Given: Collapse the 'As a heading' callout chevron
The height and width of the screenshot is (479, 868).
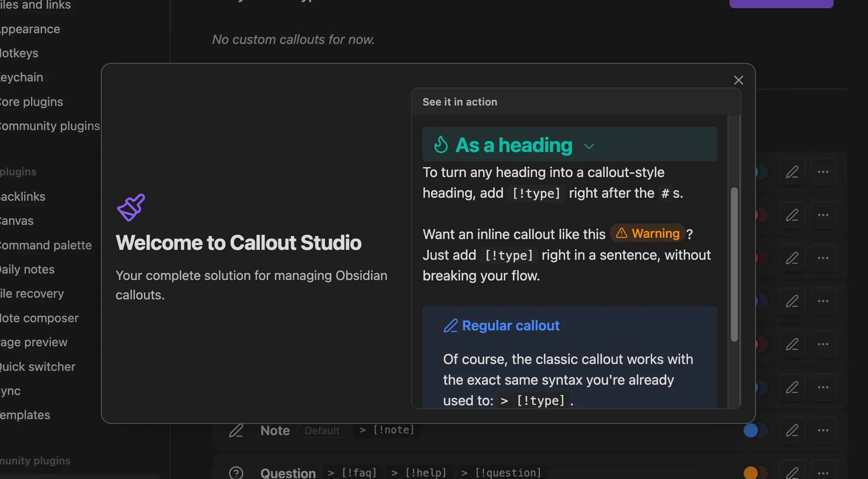Looking at the screenshot, I should 589,146.
